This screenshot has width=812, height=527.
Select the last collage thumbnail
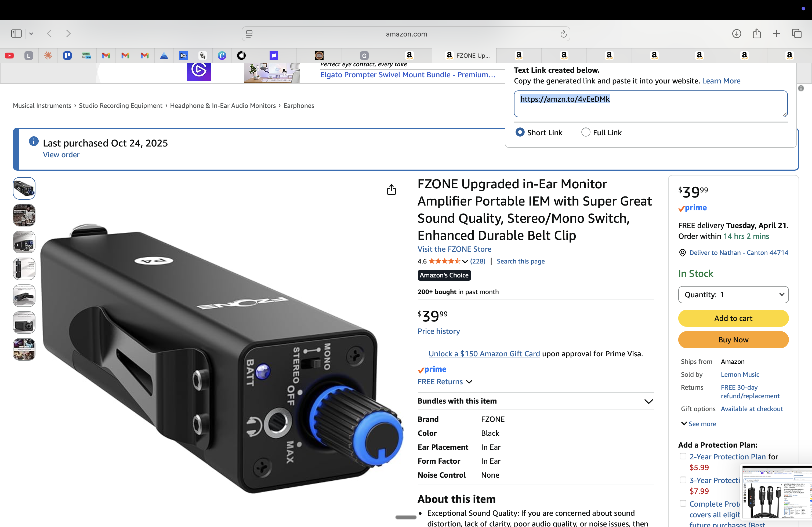[24, 349]
